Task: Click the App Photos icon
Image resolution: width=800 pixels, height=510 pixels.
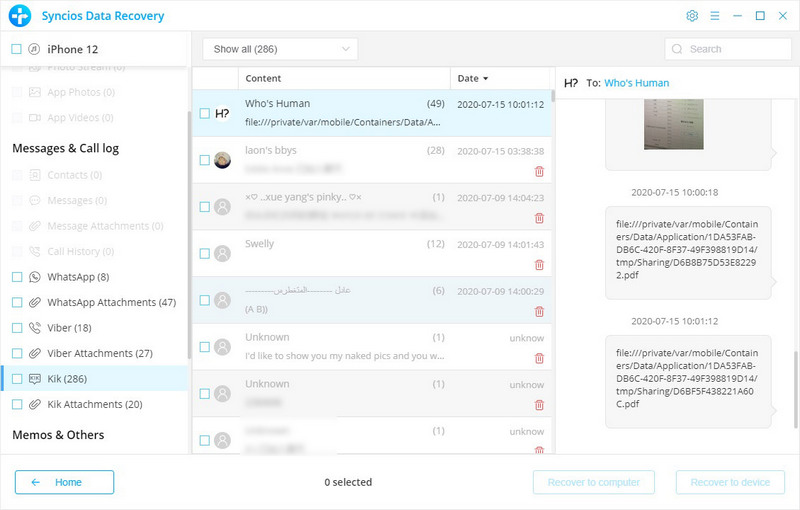Action: click(x=35, y=92)
